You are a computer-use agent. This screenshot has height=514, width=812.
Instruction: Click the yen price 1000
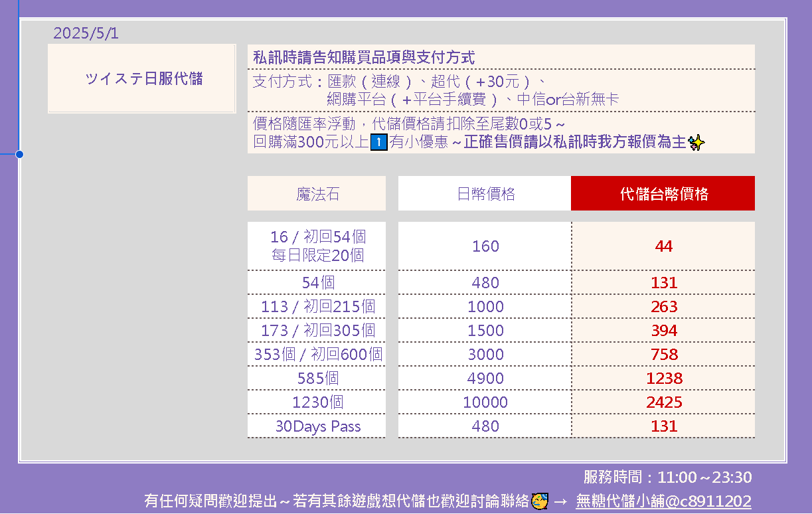[485, 306]
